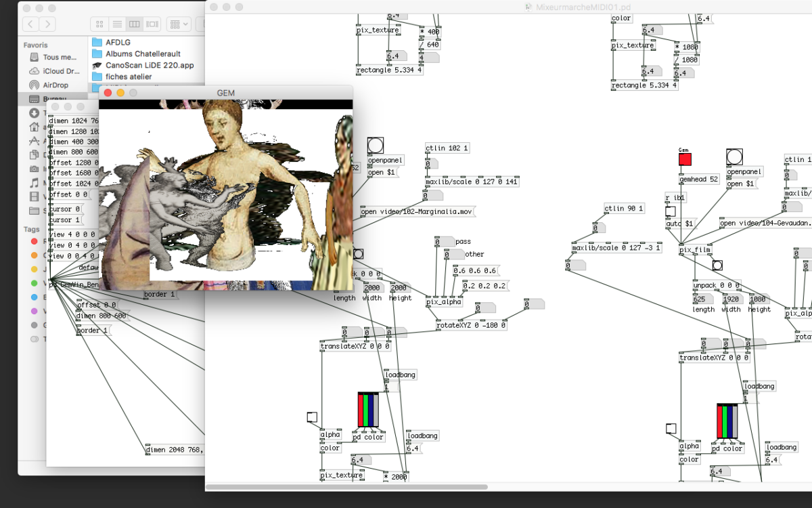Switch Finder to list view

pos(118,24)
